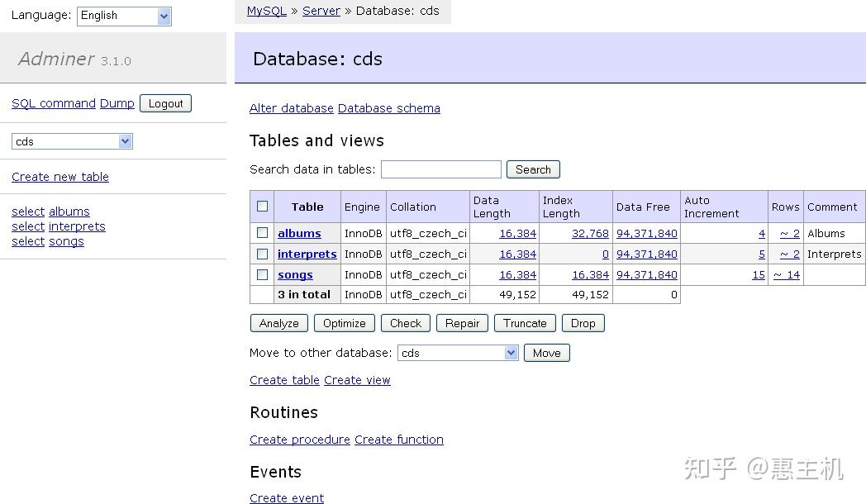The image size is (866, 504).
Task: Click the search data input field
Action: [x=440, y=169]
